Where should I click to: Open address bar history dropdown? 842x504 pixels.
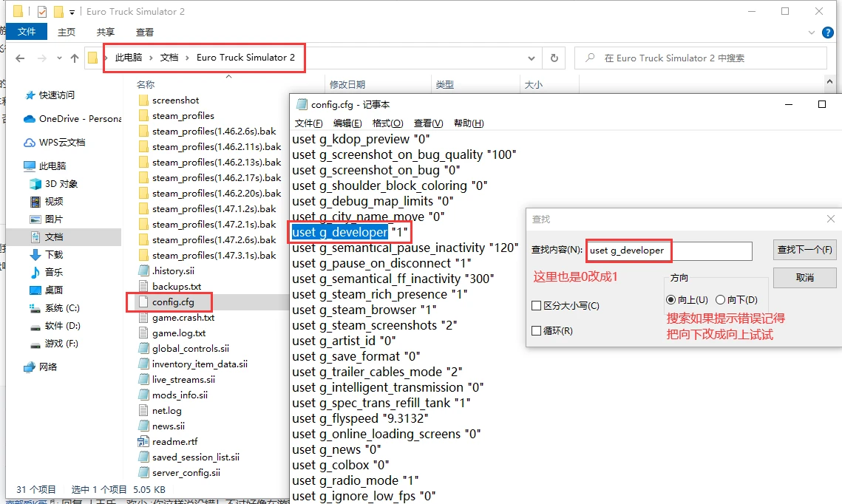(531, 58)
